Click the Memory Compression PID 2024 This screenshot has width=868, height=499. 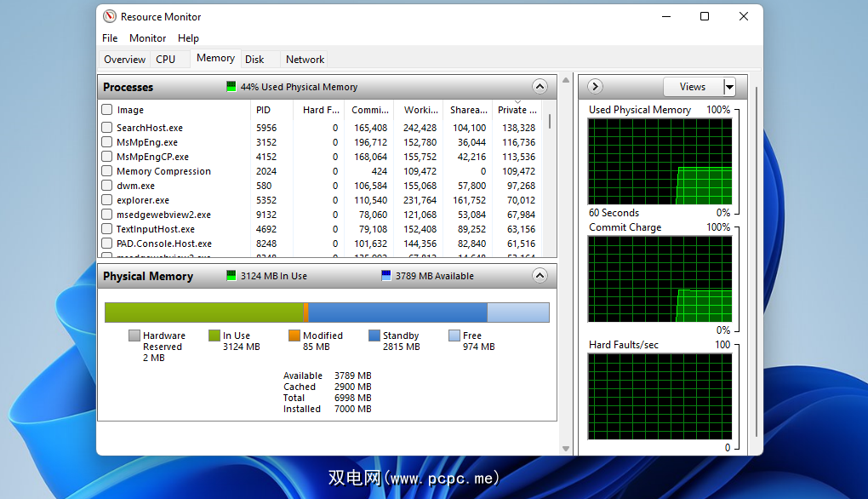click(266, 171)
